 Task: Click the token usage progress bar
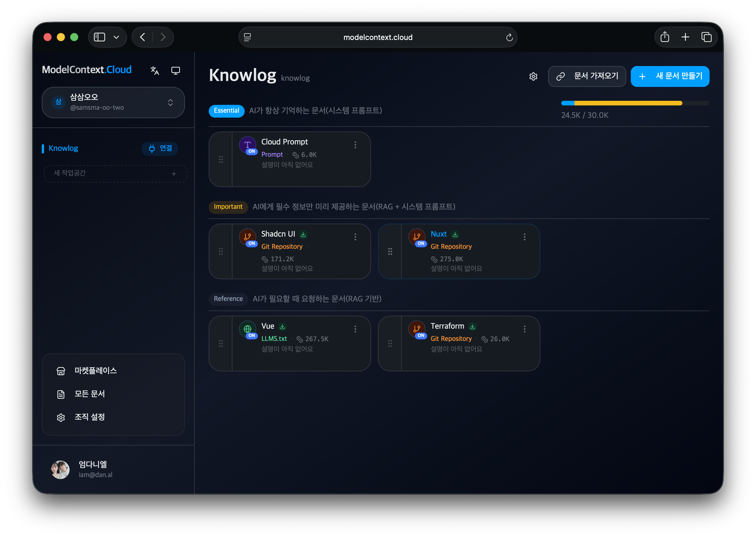635,103
